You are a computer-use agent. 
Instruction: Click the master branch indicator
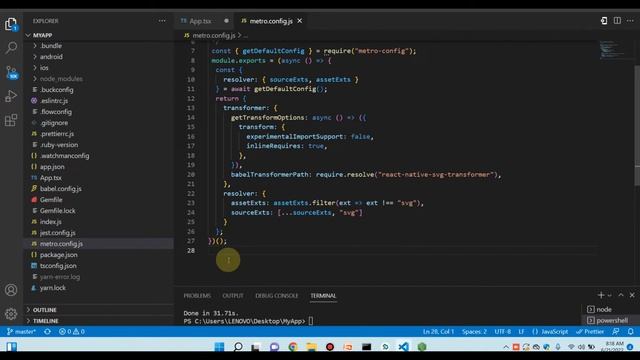[21, 332]
